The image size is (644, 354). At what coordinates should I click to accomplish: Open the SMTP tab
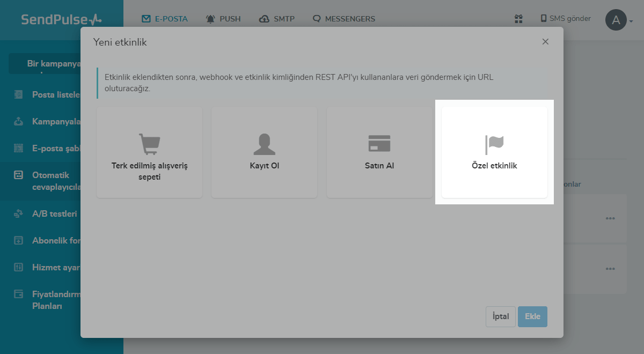tap(277, 19)
